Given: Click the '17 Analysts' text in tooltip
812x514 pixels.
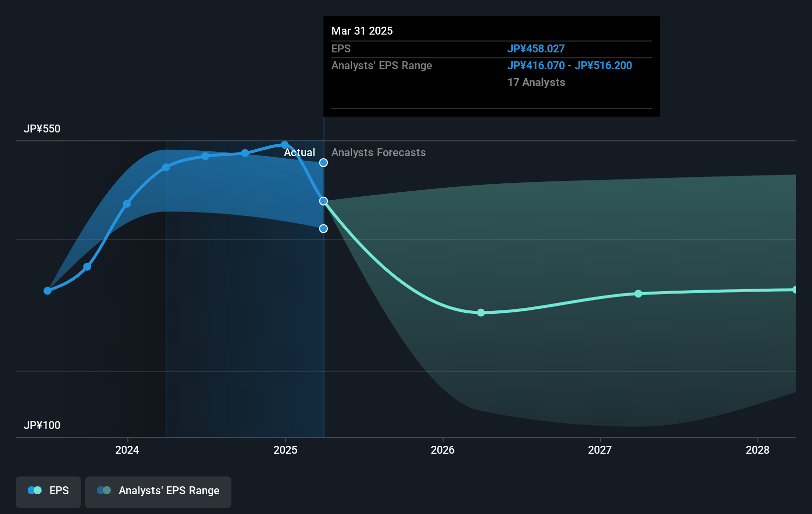Looking at the screenshot, I should 536,82.
